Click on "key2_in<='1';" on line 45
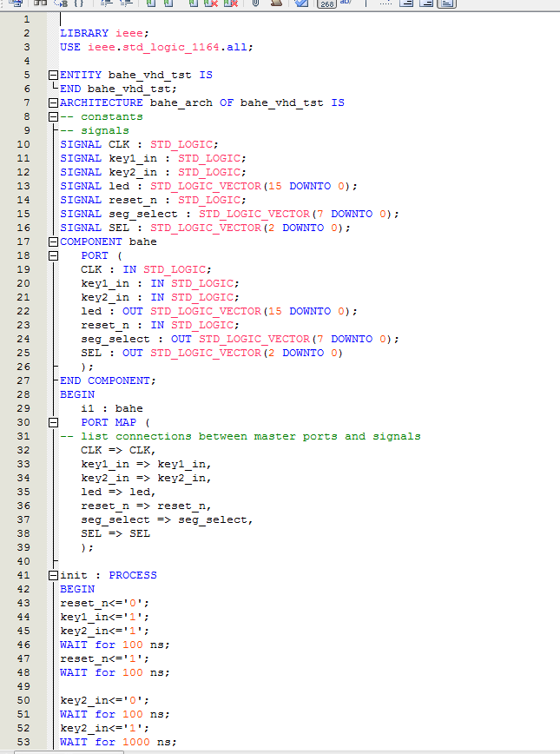Screen dimensions: 560x754 click(104, 632)
